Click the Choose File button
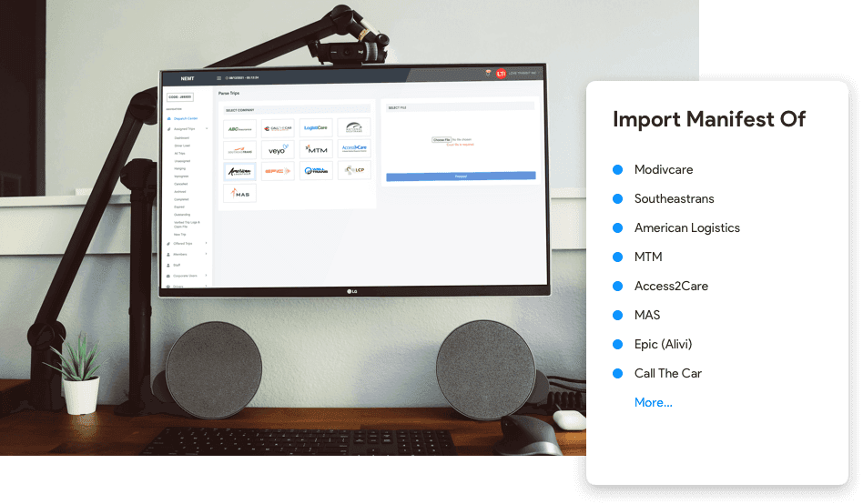 click(442, 140)
